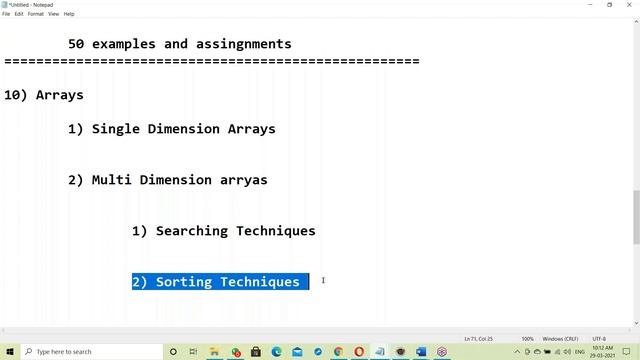Viewport: 640px width, 360px height.
Task: Click the horizontal scrollbar left arrow
Action: pos(3,330)
